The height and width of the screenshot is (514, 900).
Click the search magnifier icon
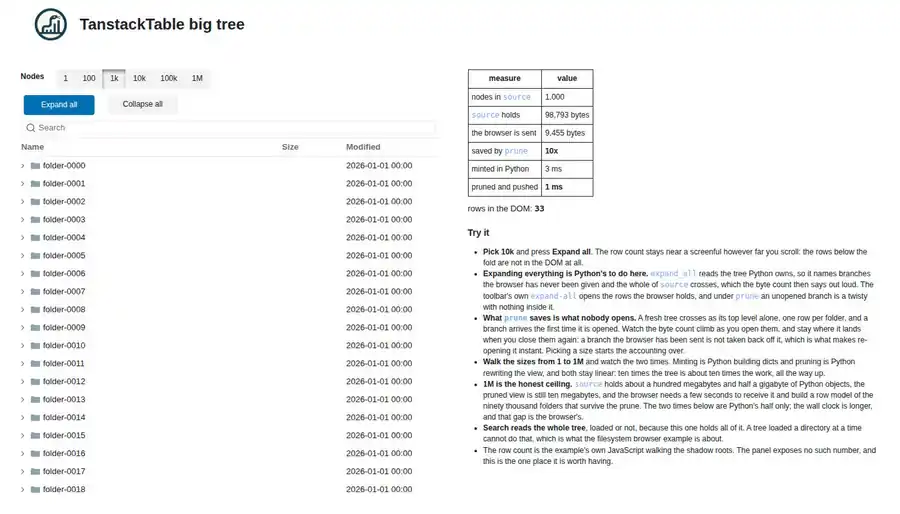pyautogui.click(x=31, y=128)
